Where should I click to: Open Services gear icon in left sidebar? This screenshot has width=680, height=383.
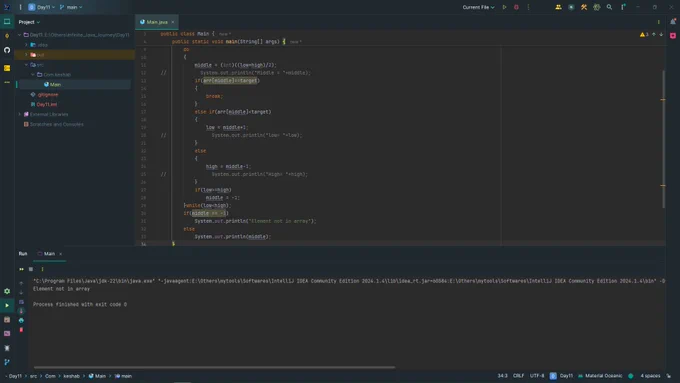coord(7,291)
